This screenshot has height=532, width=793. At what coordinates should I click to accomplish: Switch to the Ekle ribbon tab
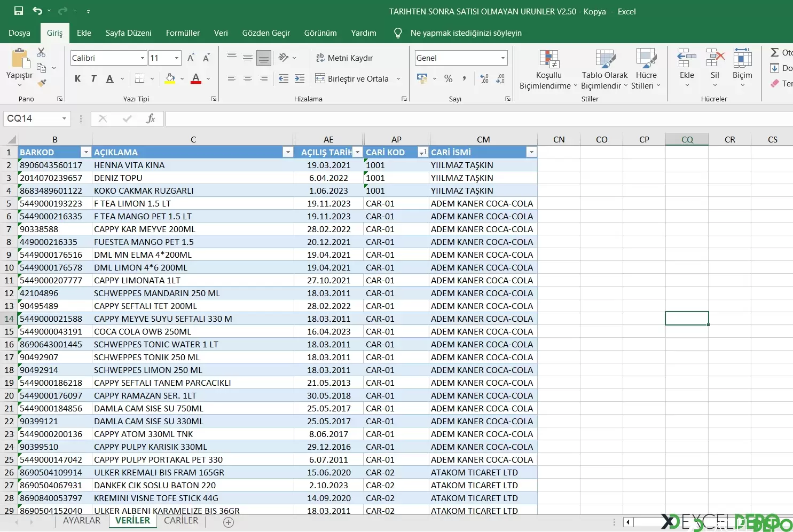click(x=84, y=33)
